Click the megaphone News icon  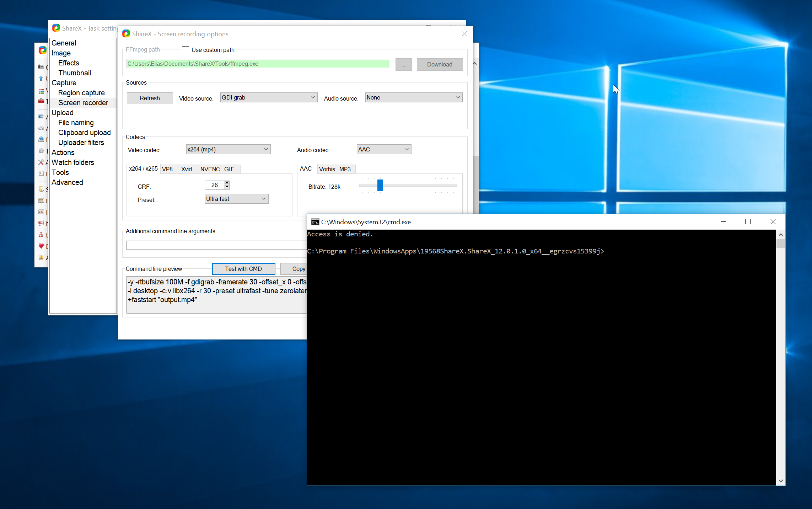pyautogui.click(x=41, y=223)
